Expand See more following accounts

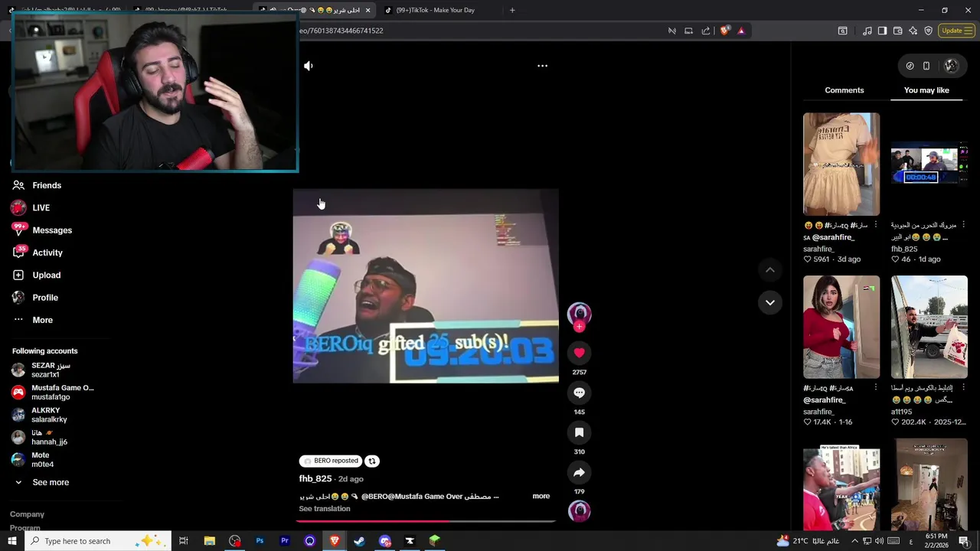[51, 482]
